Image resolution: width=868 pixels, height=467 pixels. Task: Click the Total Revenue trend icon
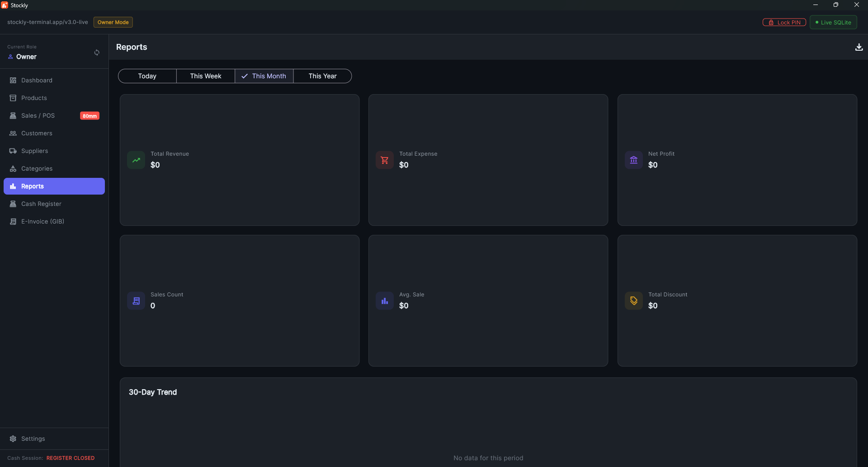pyautogui.click(x=136, y=160)
